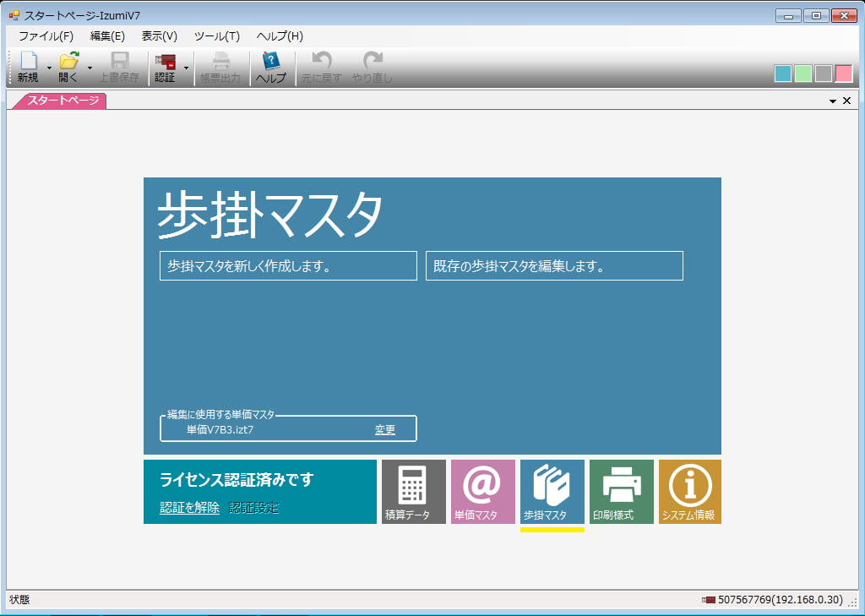
Task: Open the ファイル(F) menu
Action: point(46,36)
